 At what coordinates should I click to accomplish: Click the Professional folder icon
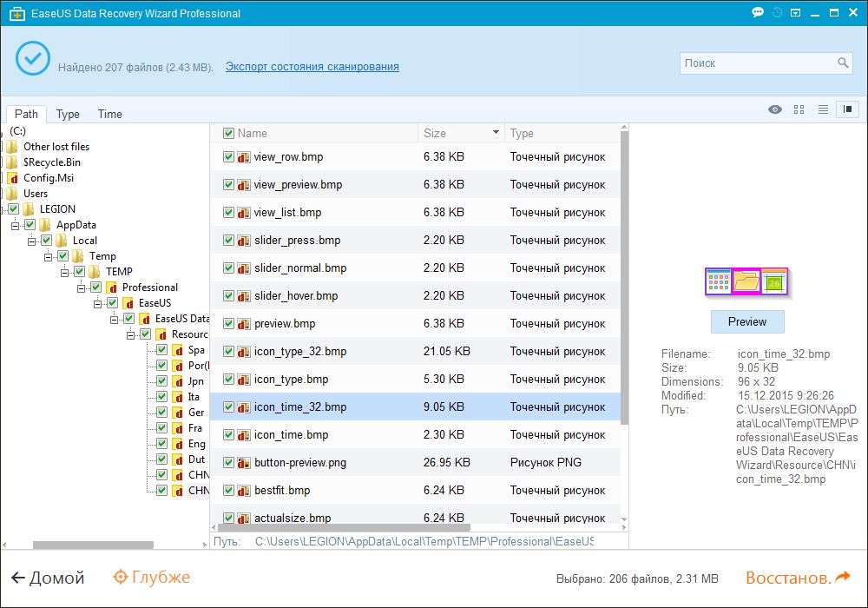pyautogui.click(x=112, y=287)
